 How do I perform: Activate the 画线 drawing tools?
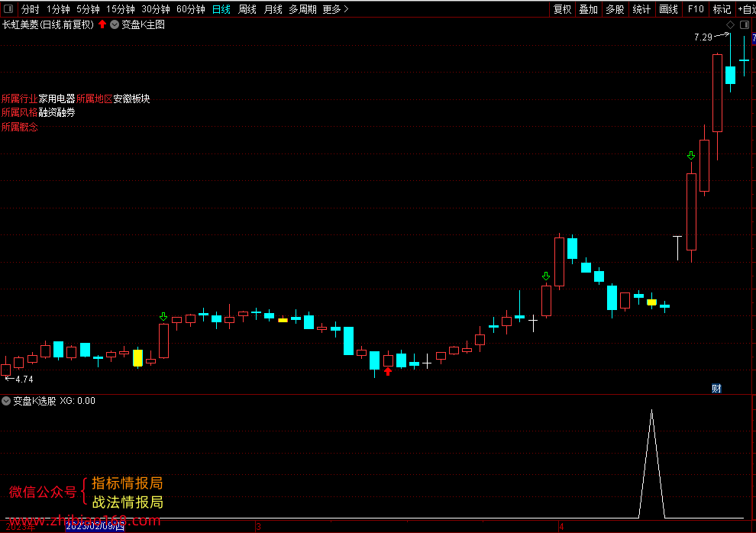(x=669, y=9)
